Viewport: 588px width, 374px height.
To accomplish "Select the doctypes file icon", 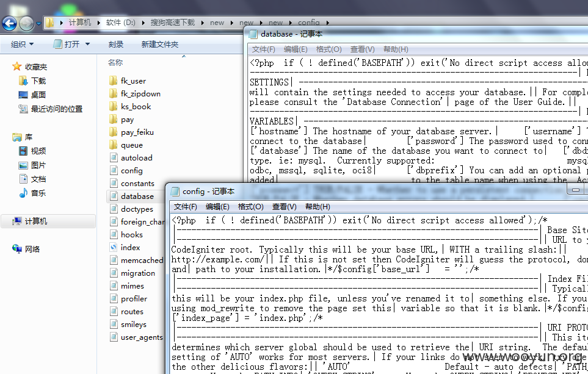I will (114, 209).
